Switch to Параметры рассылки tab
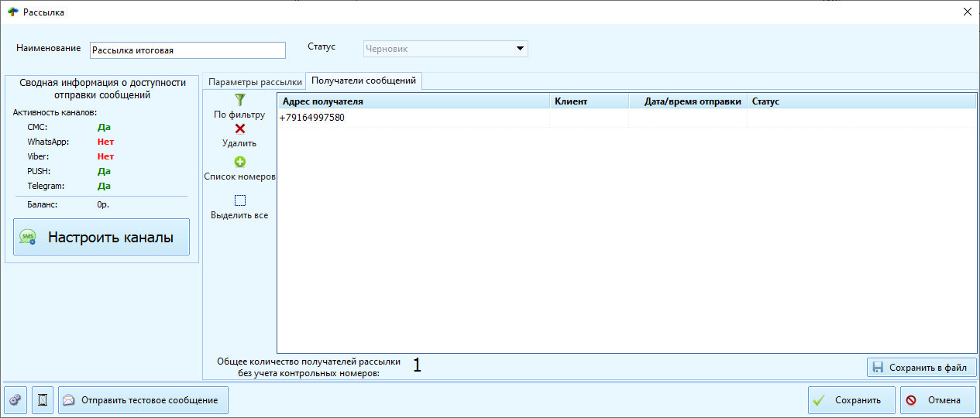Screen dimensions: 980x418 click(x=255, y=81)
